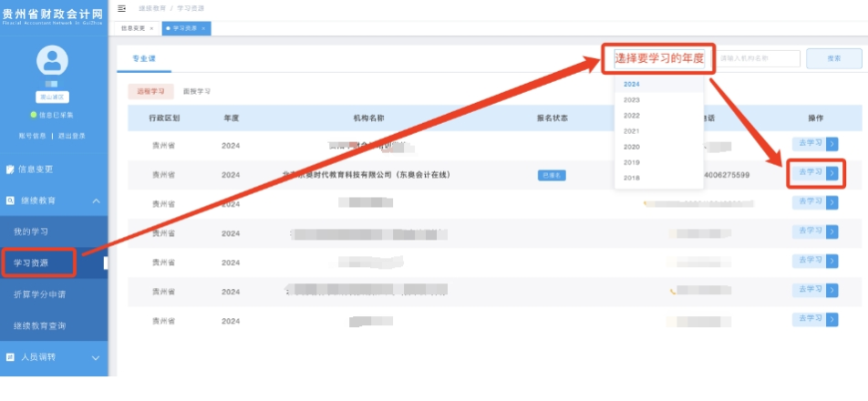Choose 2021 from the year list
868x401 pixels.
(632, 131)
